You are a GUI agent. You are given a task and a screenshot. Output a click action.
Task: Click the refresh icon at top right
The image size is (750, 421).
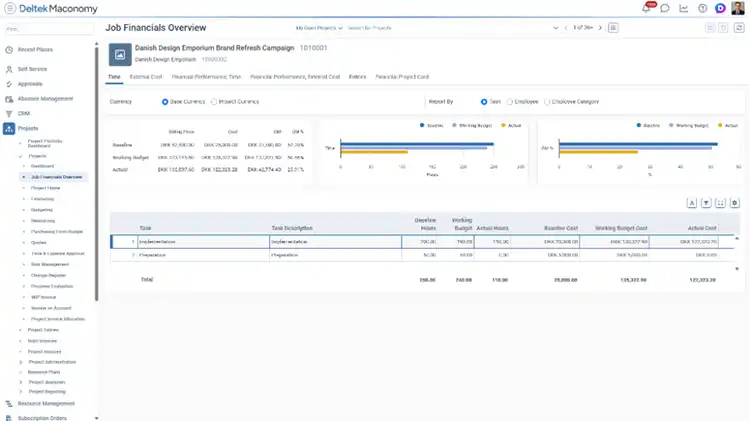[x=739, y=28]
